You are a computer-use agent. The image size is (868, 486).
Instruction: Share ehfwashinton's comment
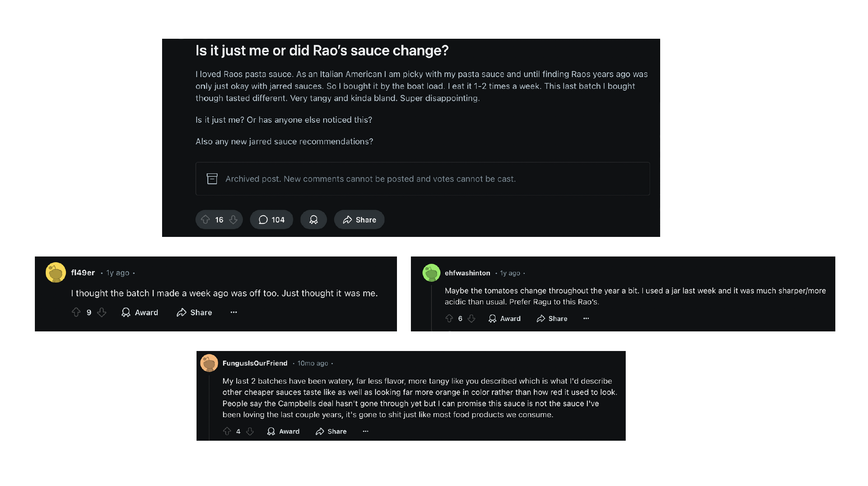552,319
